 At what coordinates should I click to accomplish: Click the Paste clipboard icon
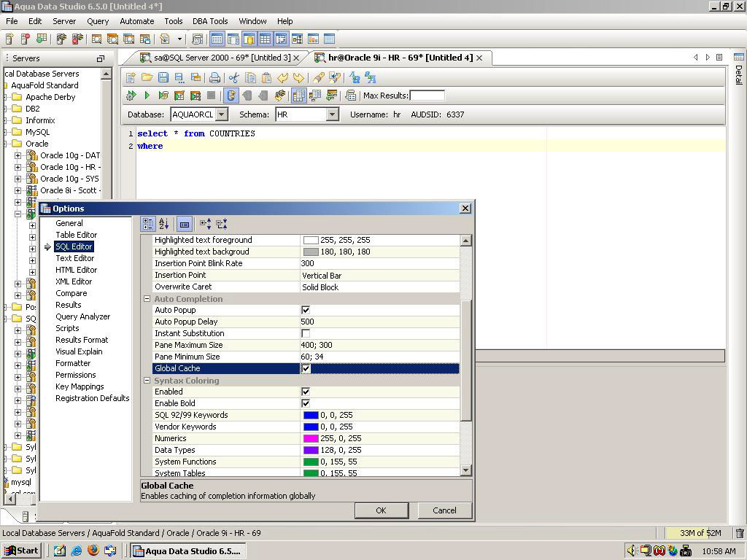267,77
